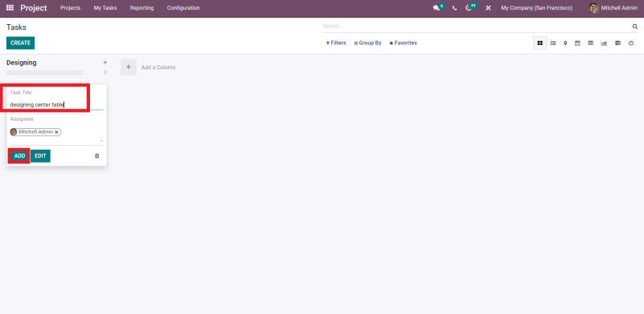Viewport: 644px width, 314px height.
Task: Switch to Gantt view icon
Action: 617,43
